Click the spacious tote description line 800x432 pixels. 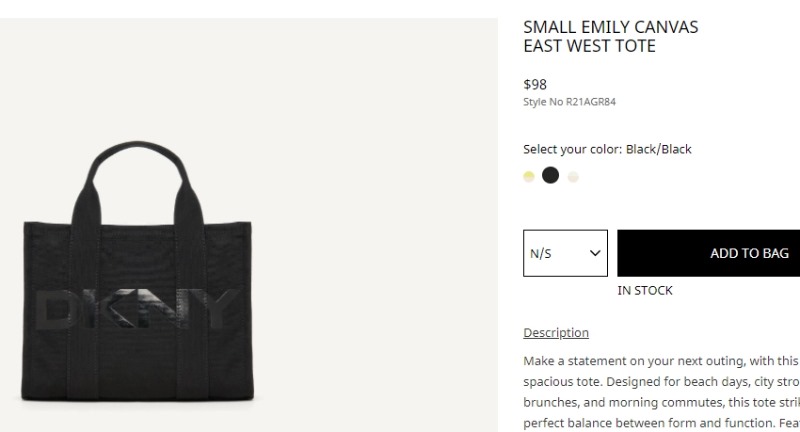[661, 382]
